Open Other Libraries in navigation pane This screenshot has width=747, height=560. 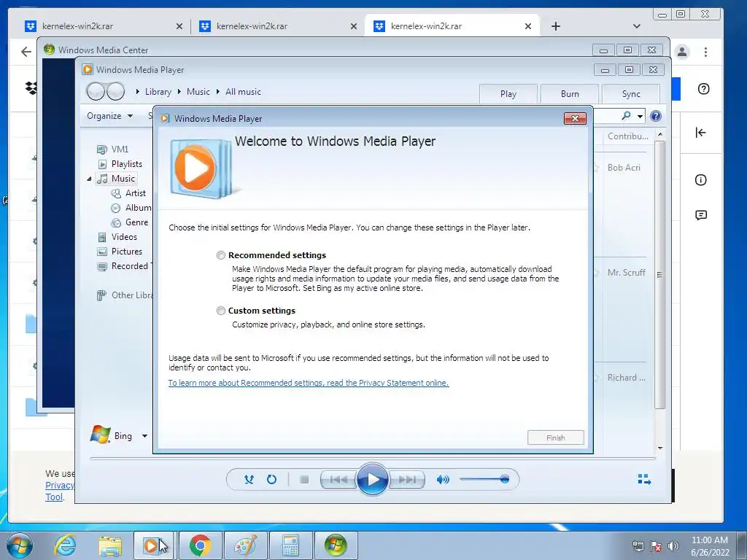(124, 296)
